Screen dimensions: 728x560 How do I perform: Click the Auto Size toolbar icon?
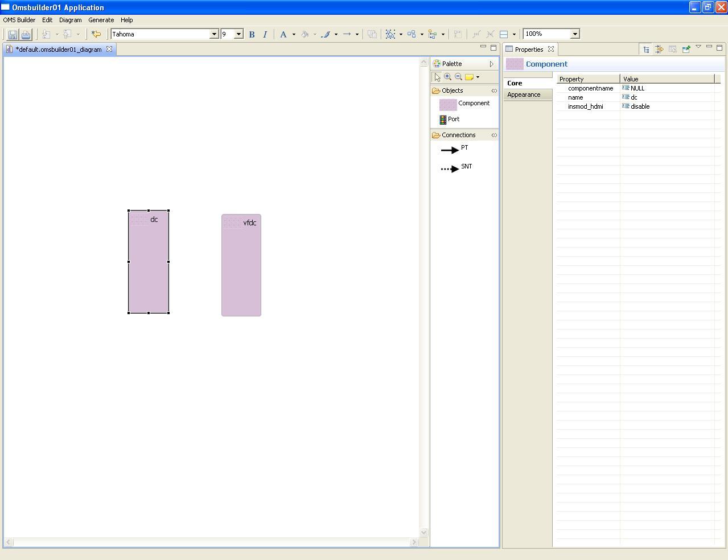[x=458, y=34]
